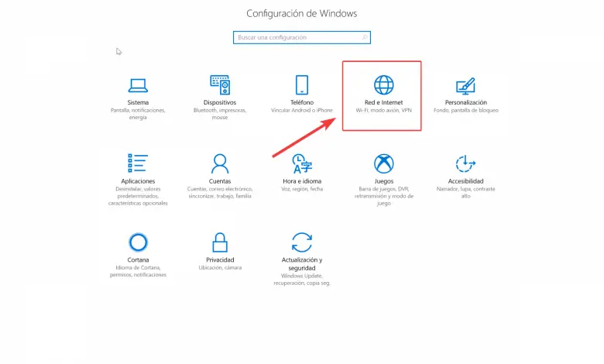
Task: Click 'Idioma de Cortana, permisos' description
Action: coord(138,271)
